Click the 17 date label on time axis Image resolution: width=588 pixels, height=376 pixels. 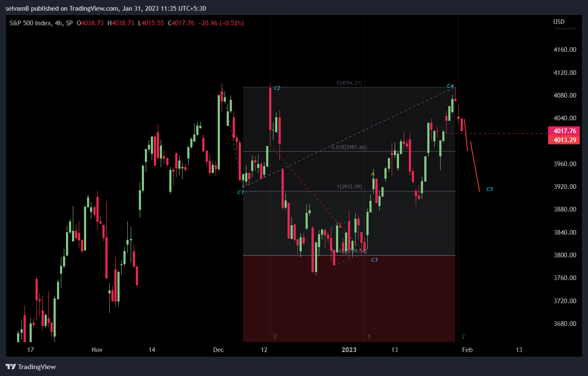pos(30,350)
